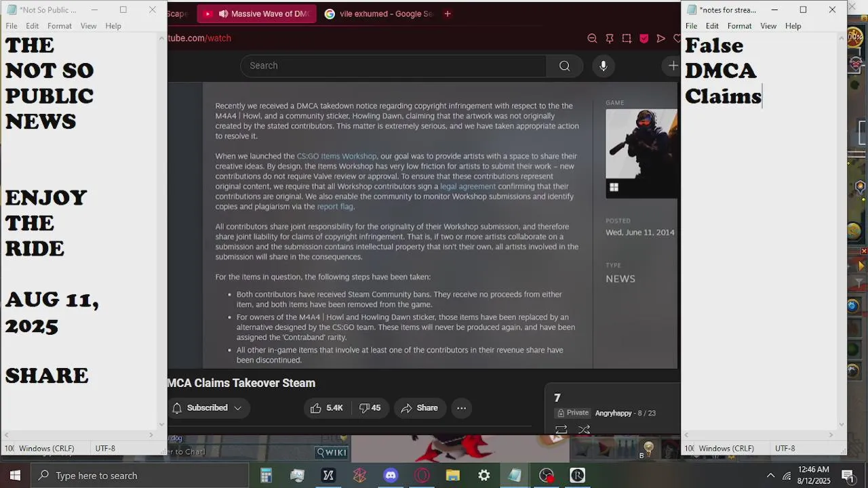Open a new browser tab with the plus button

pyautogui.click(x=447, y=14)
